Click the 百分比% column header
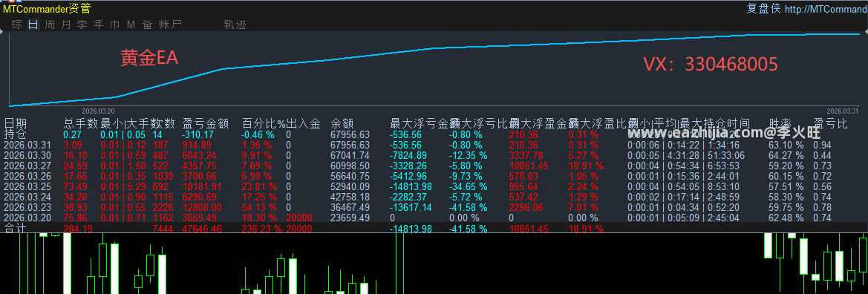Viewport: 868px width, 294px height. click(x=264, y=123)
